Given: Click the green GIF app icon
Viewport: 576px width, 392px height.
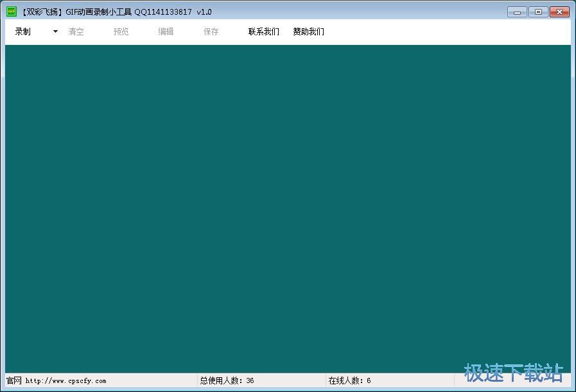Looking at the screenshot, I should [12, 12].
